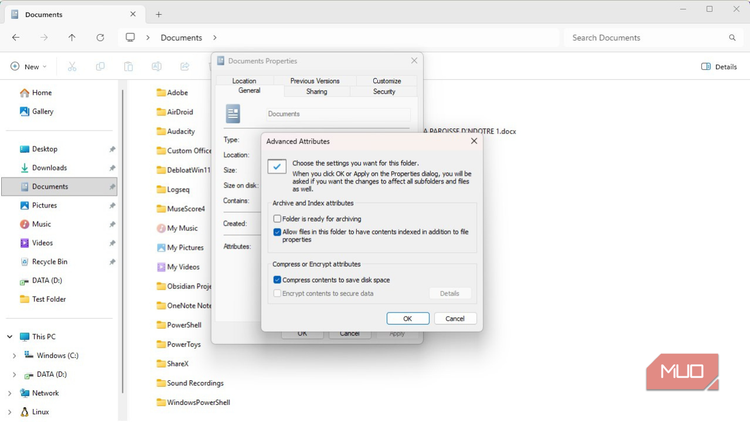Cancel the Advanced Attributes dialog
The height and width of the screenshot is (422, 750).
tap(455, 319)
